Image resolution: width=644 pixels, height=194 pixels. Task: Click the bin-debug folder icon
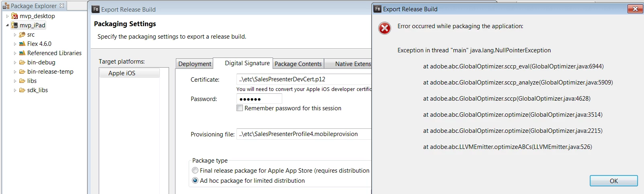[22, 62]
